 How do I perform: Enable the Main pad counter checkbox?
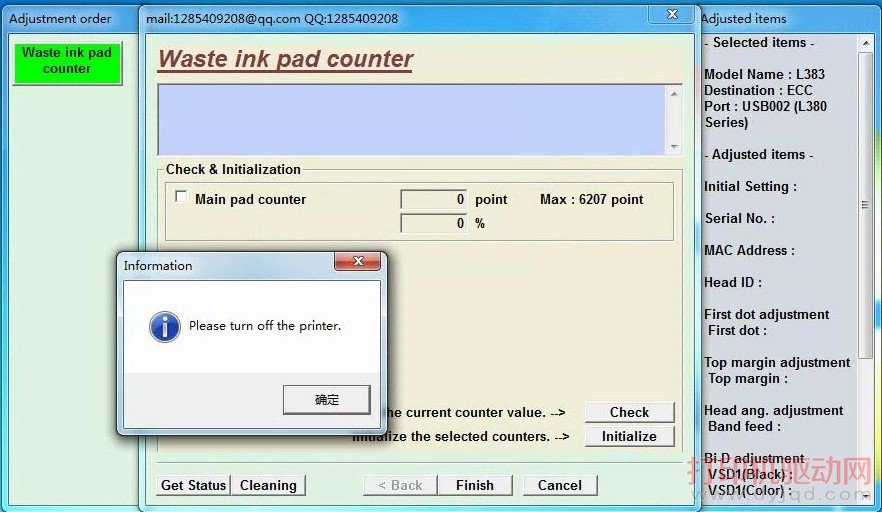[x=181, y=198]
